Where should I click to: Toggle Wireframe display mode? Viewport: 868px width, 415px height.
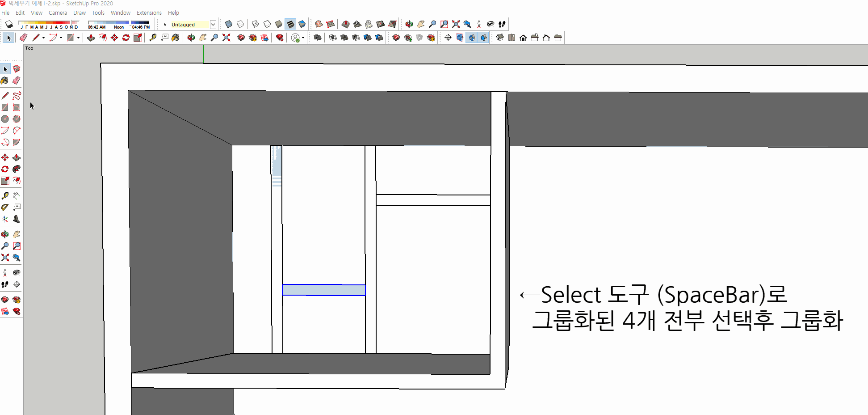(x=255, y=24)
